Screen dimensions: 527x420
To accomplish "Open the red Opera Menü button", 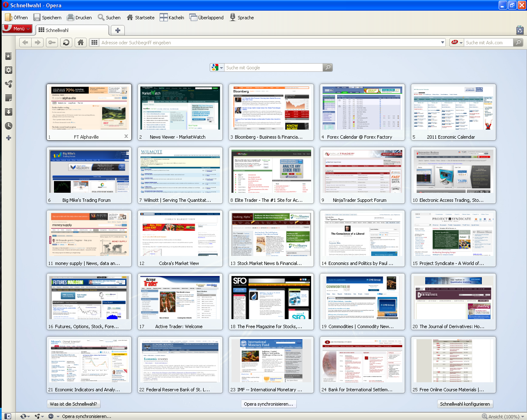I will [x=17, y=28].
